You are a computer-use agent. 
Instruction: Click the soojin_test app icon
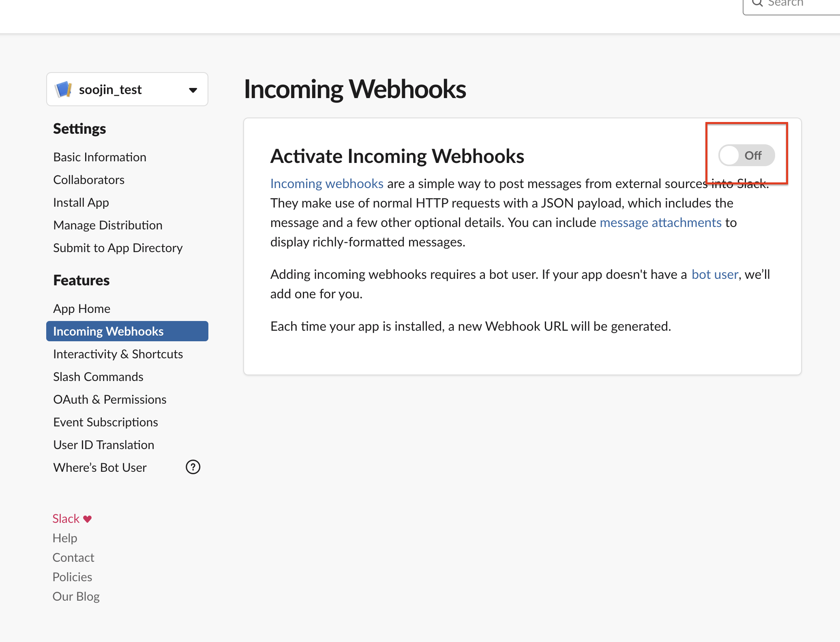coord(64,89)
